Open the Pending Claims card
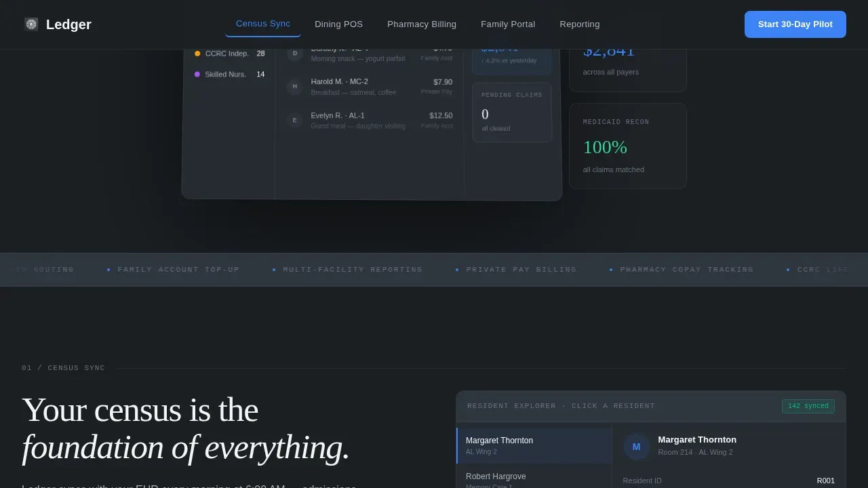Image resolution: width=868 pixels, height=488 pixels. coord(512,113)
